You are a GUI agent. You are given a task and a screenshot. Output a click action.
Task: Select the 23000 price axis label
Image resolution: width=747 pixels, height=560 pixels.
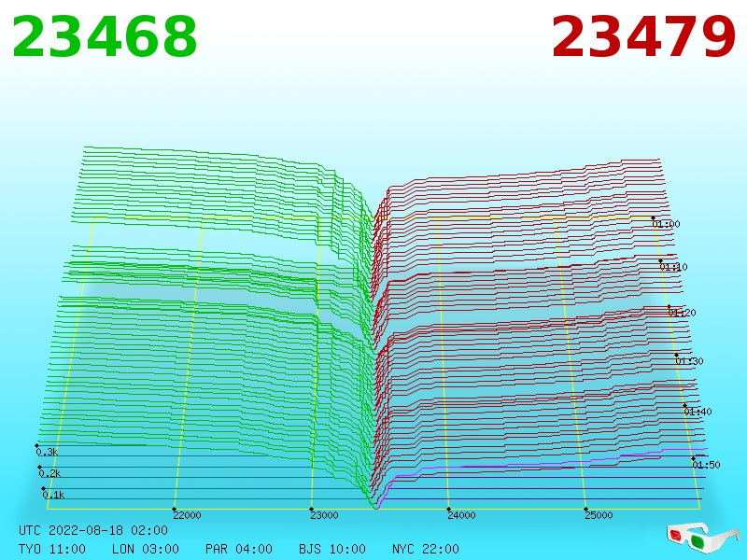(324, 515)
